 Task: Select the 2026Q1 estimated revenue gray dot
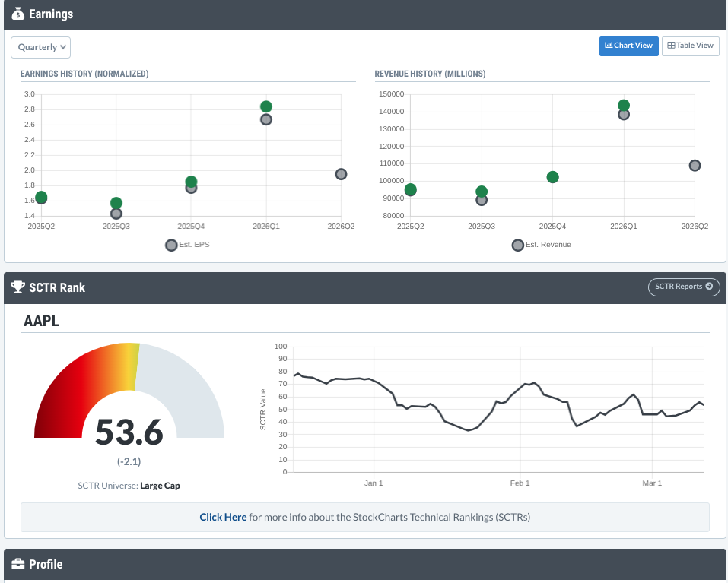[624, 115]
